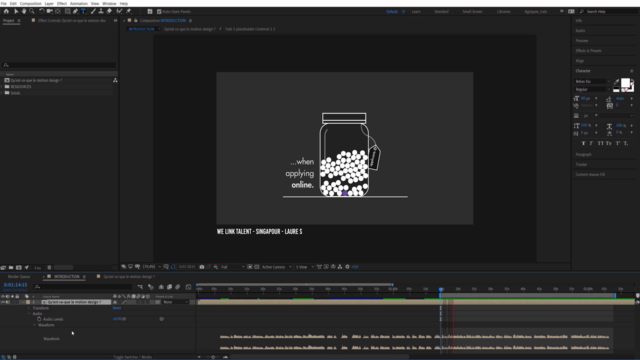Toggle the transparency grid button
The height and width of the screenshot is (360, 640).
(257, 267)
